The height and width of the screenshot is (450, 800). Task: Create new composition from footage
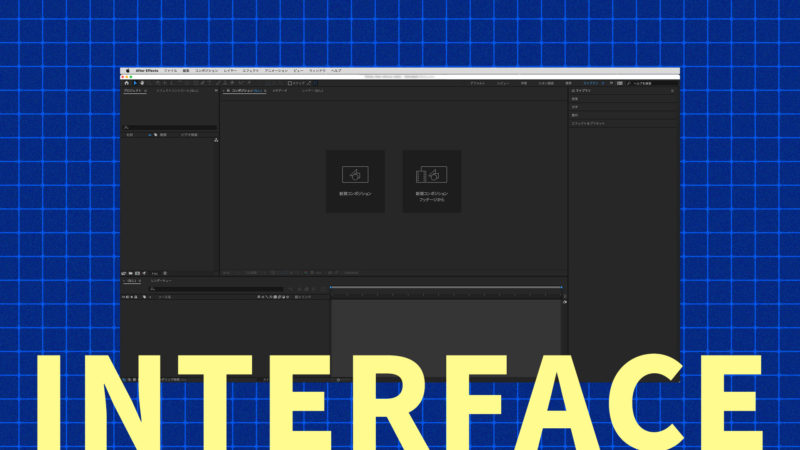coord(432,181)
